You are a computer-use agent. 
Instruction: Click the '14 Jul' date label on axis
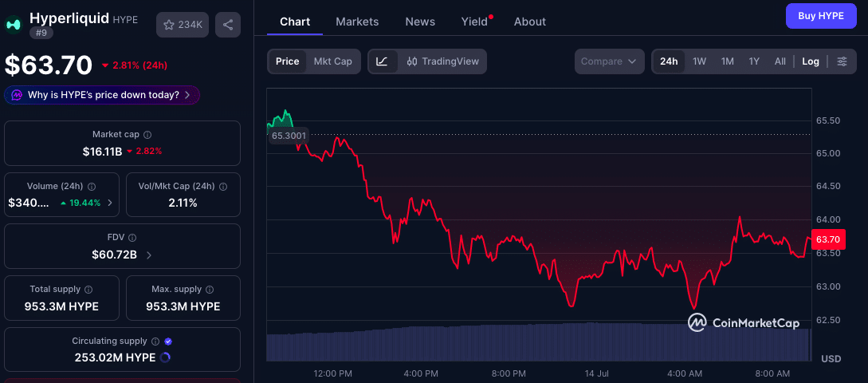point(597,373)
